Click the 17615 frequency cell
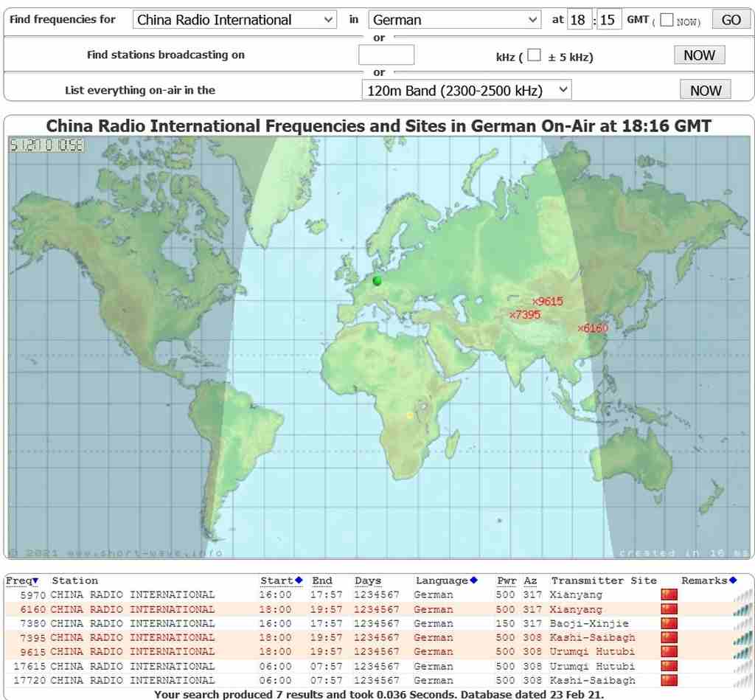This screenshot has height=700, width=755. click(x=29, y=666)
